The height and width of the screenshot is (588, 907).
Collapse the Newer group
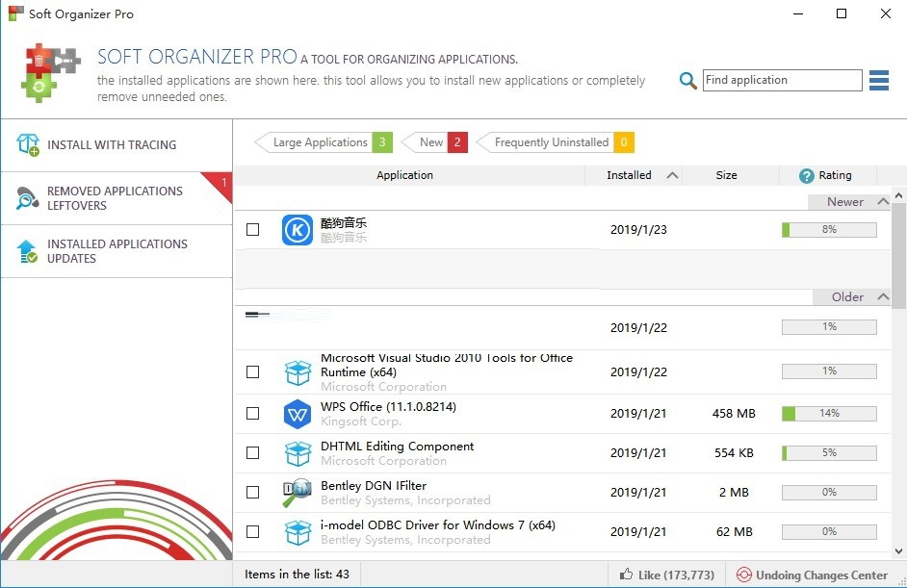[x=883, y=202]
